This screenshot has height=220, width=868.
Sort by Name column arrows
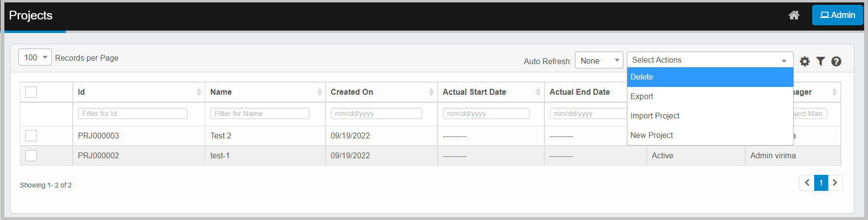pos(319,92)
